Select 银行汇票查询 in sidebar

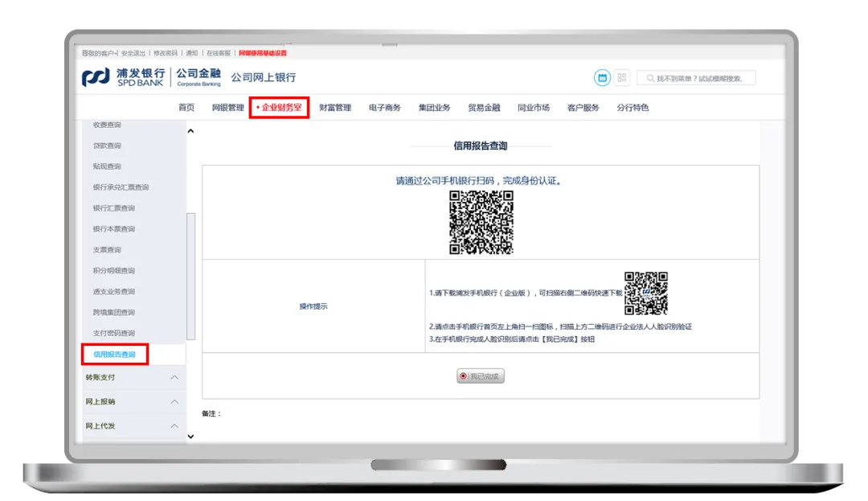tap(114, 208)
